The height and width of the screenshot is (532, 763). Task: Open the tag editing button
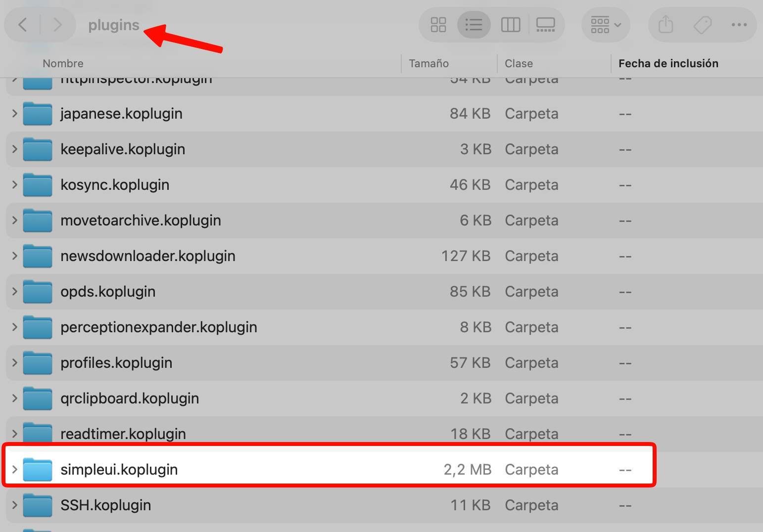pyautogui.click(x=702, y=25)
